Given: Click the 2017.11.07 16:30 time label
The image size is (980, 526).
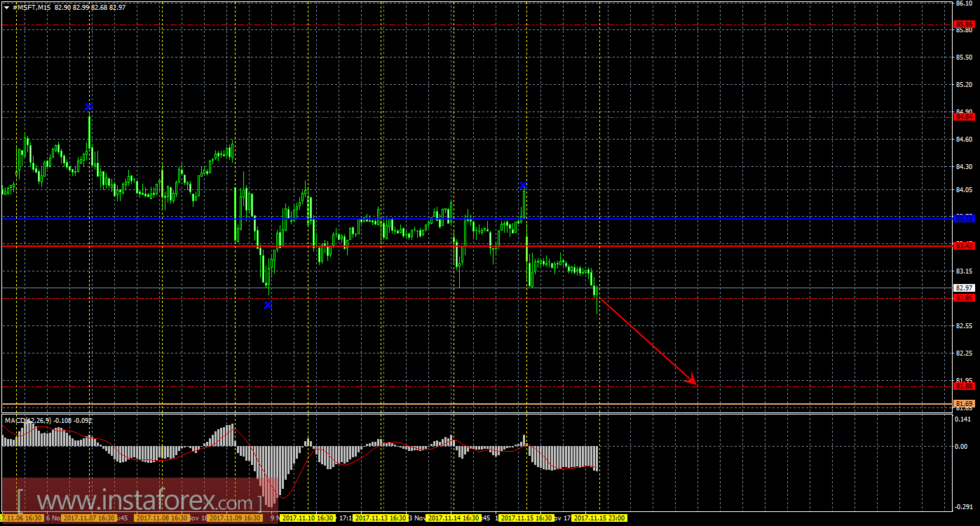Looking at the screenshot, I should 88,518.
